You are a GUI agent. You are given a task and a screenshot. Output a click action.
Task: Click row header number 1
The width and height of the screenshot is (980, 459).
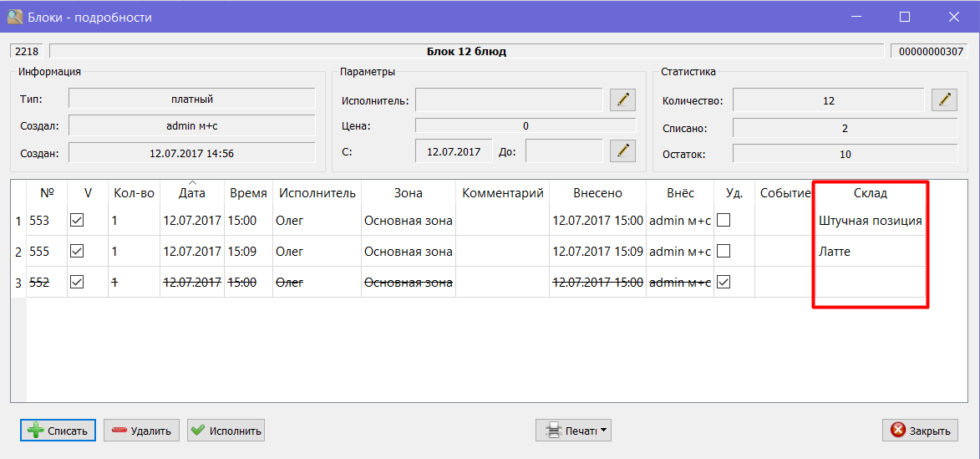(18, 221)
